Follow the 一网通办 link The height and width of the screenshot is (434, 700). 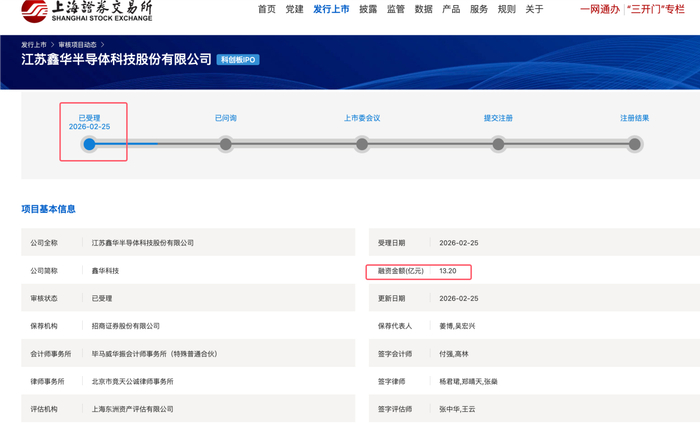point(600,9)
